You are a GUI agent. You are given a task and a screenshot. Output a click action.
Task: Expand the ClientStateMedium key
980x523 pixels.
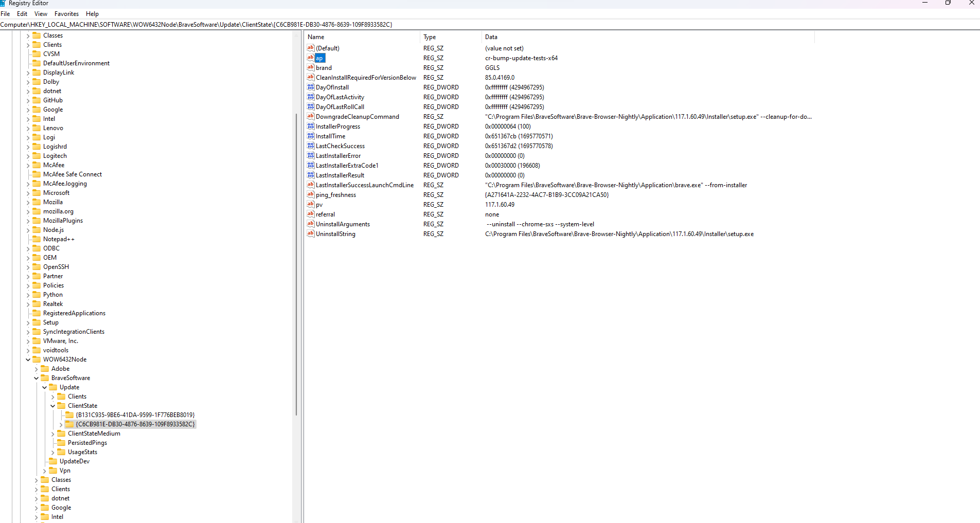tap(52, 433)
